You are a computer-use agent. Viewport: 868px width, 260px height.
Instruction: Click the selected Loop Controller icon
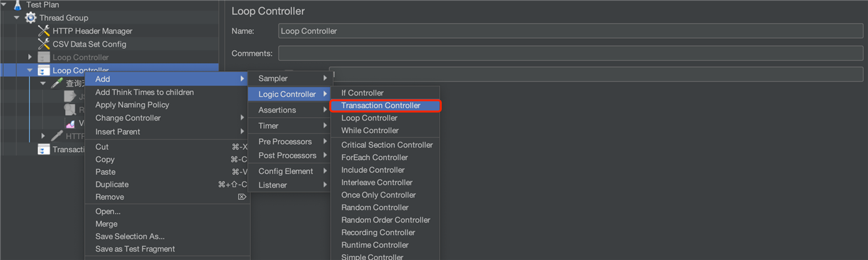[44, 70]
